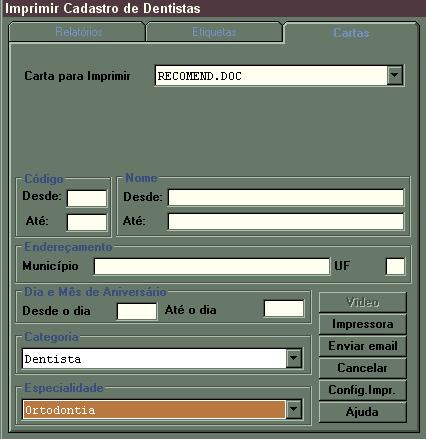Open printer setup via Config.Impr.

pyautogui.click(x=362, y=390)
